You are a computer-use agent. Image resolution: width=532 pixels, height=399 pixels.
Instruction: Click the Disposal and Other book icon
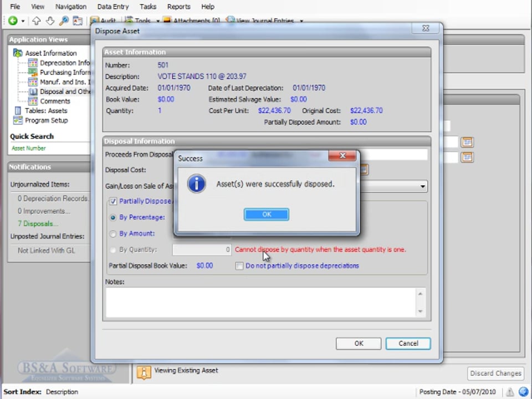33,91
